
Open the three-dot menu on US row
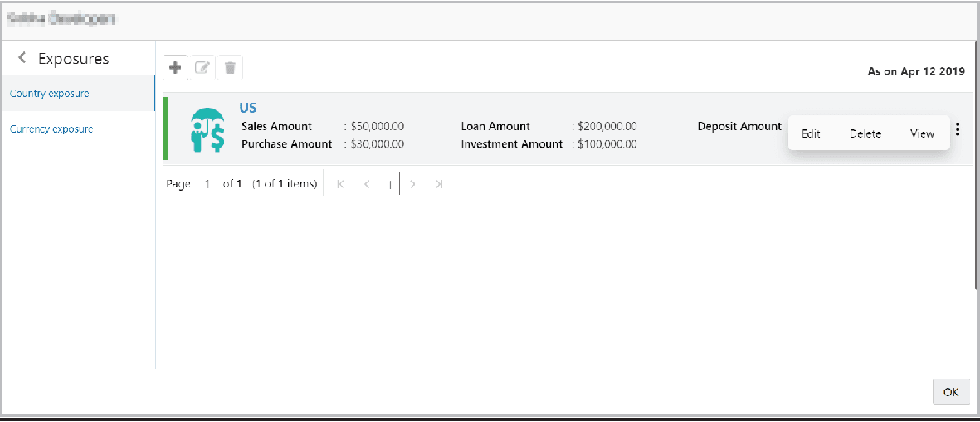[x=958, y=129]
